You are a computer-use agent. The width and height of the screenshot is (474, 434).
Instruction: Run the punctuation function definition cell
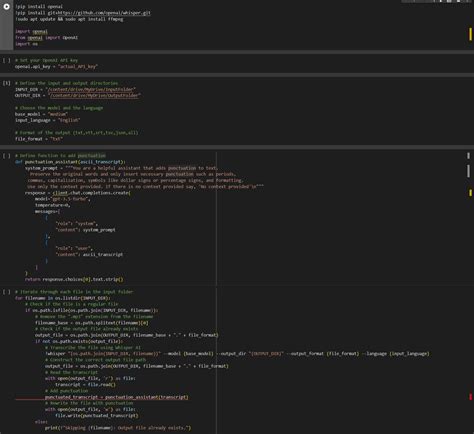coord(6,156)
